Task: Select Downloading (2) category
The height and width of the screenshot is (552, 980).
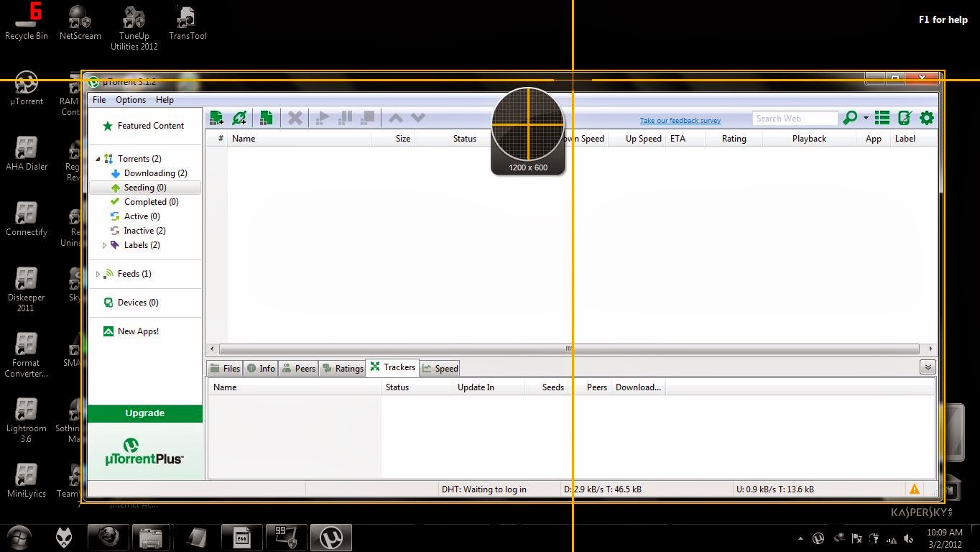Action: point(155,173)
